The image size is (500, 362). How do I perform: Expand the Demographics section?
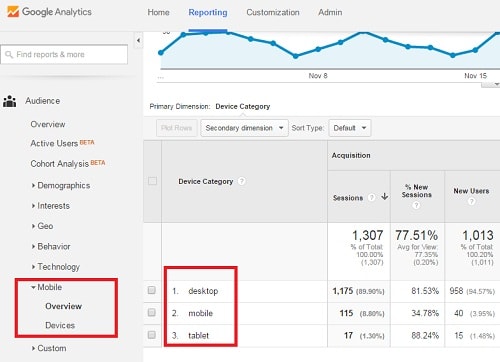pos(61,185)
